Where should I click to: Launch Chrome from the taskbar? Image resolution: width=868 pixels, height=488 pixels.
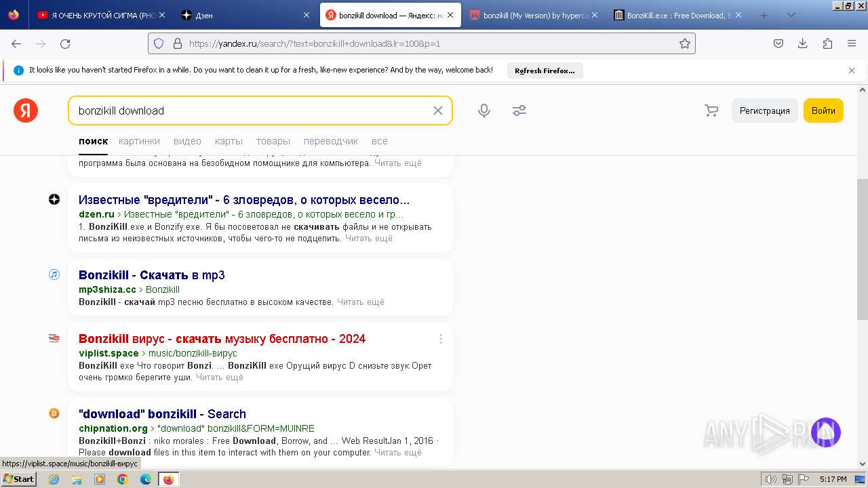pos(122,479)
